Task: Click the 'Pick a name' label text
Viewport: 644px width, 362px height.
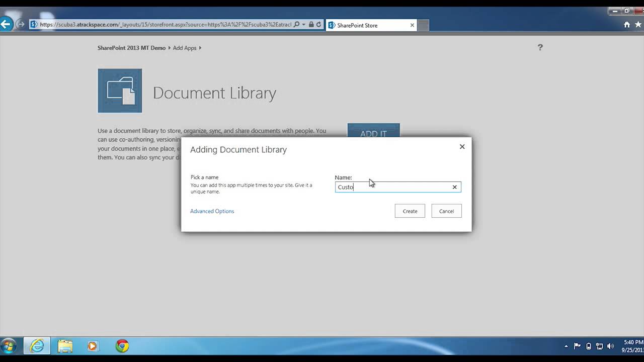Action: [204, 177]
